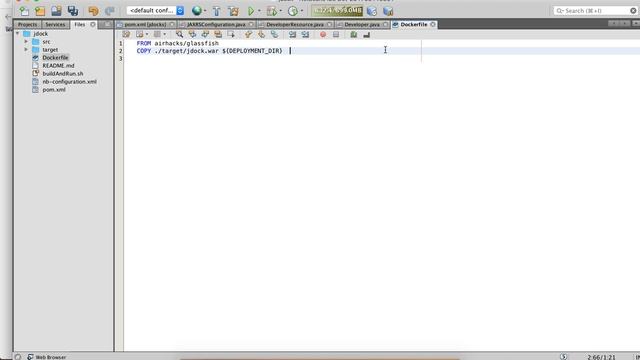Open the Debug Project dropdown arrow
This screenshot has width=640, height=360.
coord(280,11)
